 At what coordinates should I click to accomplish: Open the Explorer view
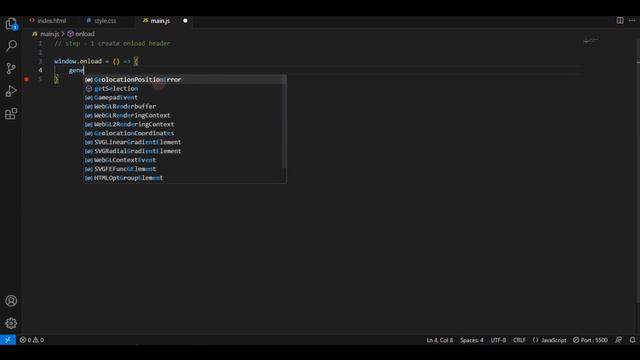[11, 23]
